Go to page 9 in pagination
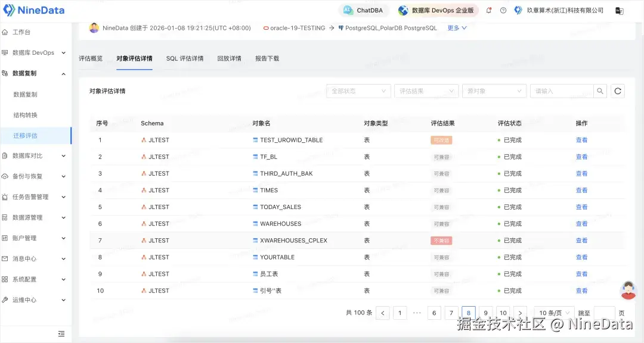The width and height of the screenshot is (644, 343). [x=486, y=313]
